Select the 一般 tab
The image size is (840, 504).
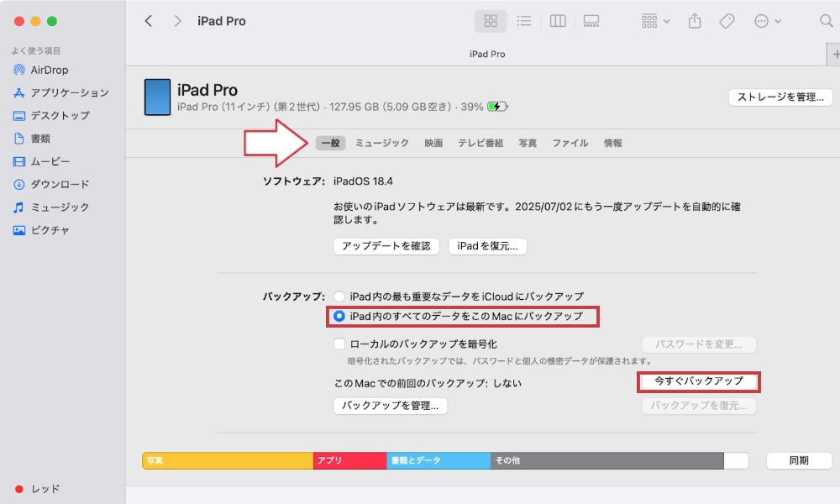(x=330, y=143)
